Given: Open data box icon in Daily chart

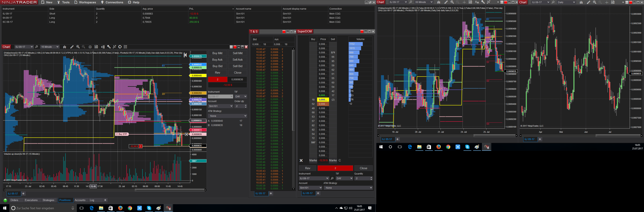Looking at the screenshot, I should (613, 2).
